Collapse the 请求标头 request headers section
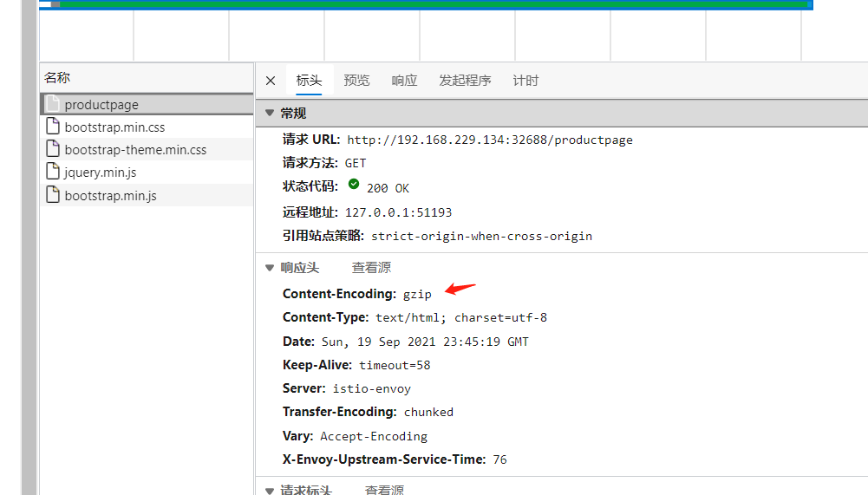Image resolution: width=868 pixels, height=495 pixels. 270,491
